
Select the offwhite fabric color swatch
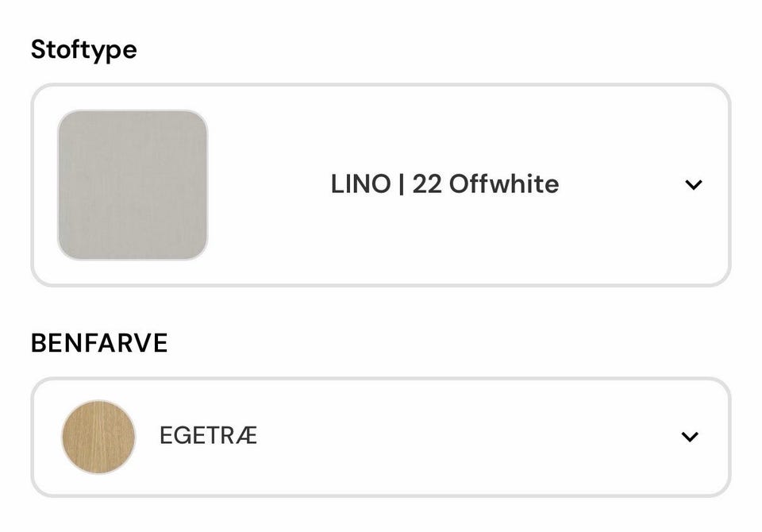point(133,185)
